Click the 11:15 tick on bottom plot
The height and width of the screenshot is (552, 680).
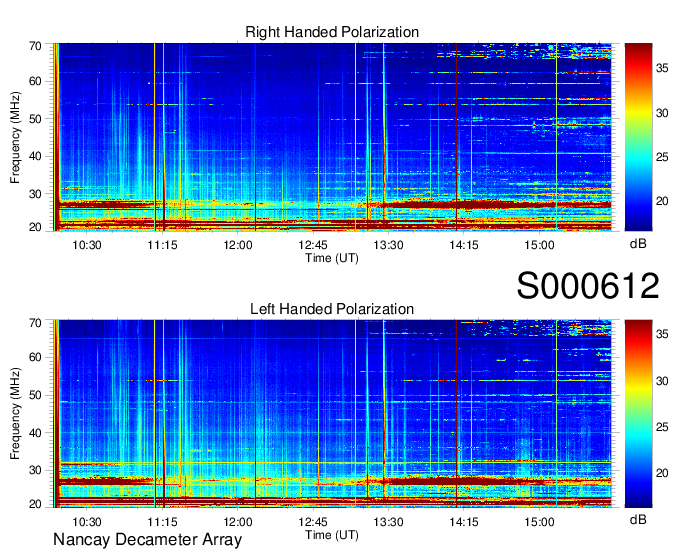point(162,522)
